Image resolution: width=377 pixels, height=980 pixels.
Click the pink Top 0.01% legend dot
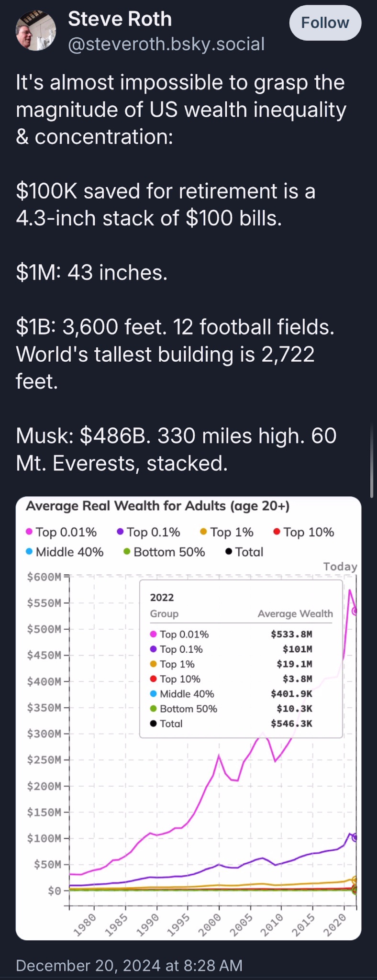[x=29, y=532]
